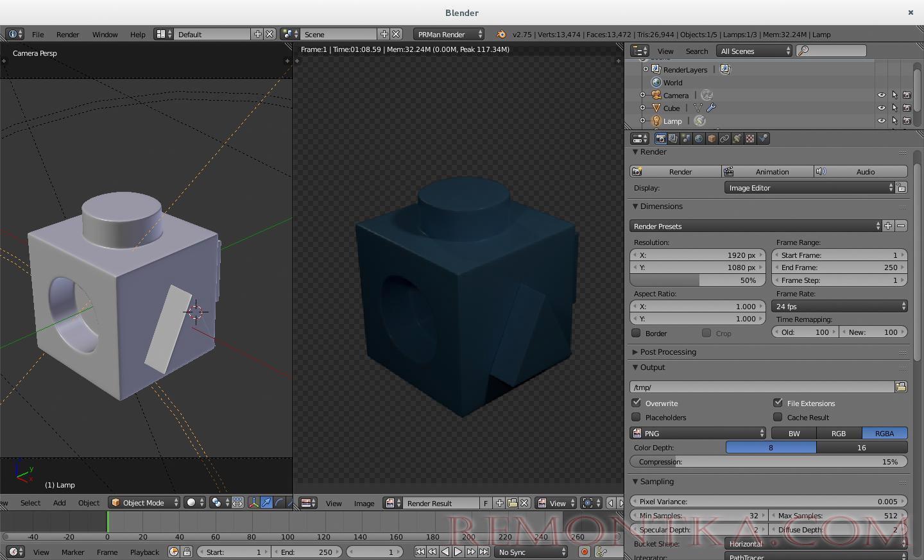Open output folder browser next to /tmp/

pyautogui.click(x=901, y=387)
